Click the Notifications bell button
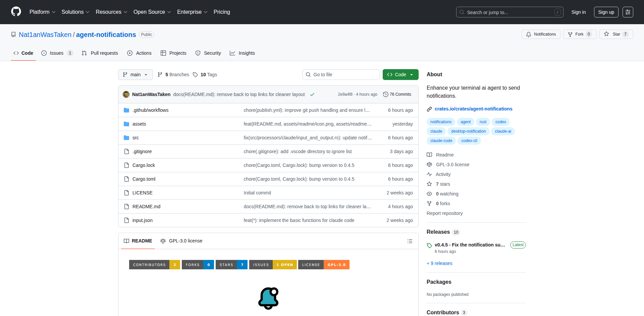This screenshot has width=644, height=316. coord(541,34)
